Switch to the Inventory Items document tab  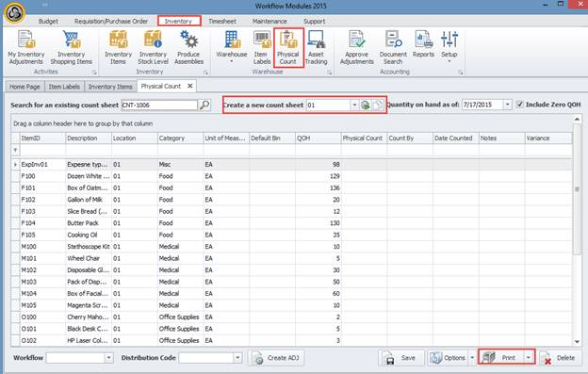pos(110,87)
